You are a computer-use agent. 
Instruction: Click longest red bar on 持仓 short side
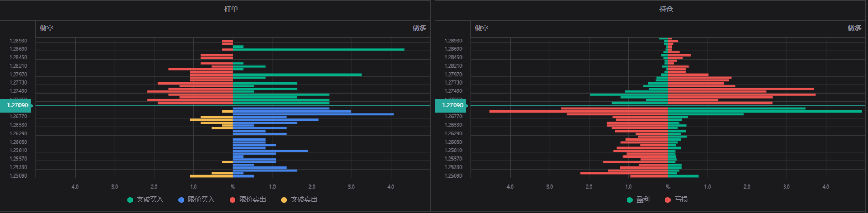click(578, 111)
